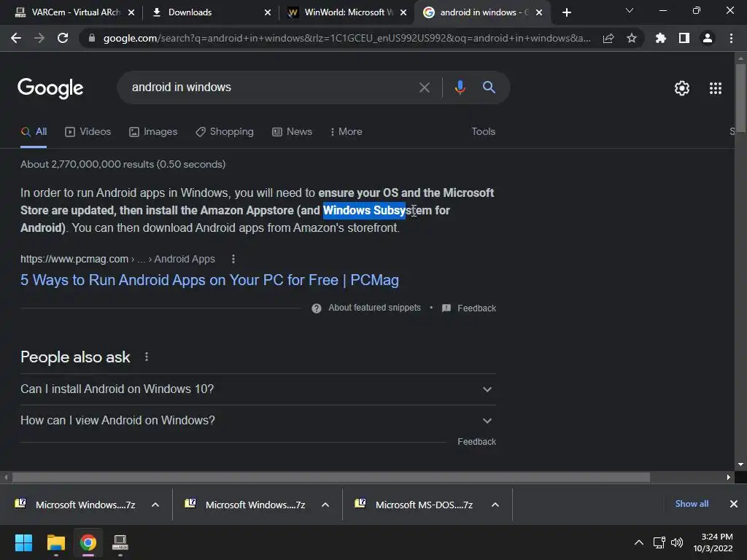This screenshot has height=560, width=747.
Task: View site info via the lock icon
Action: 92,38
